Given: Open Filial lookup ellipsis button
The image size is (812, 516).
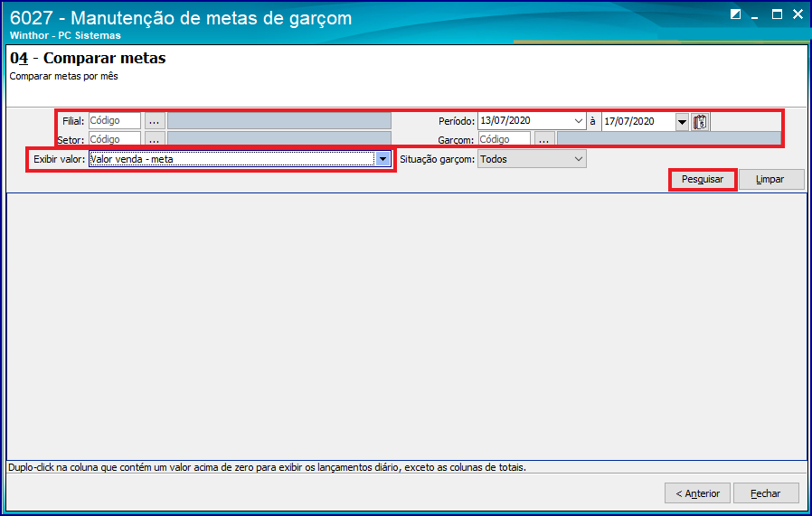Looking at the screenshot, I should (155, 121).
